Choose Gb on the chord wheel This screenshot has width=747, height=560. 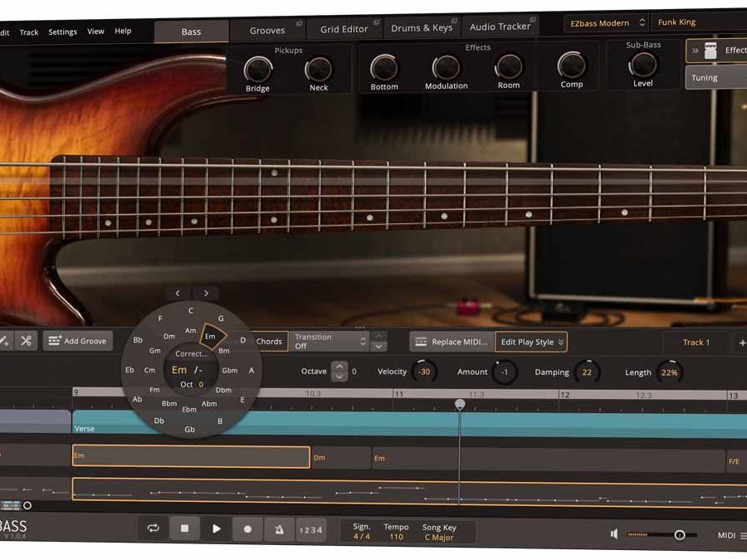tap(189, 429)
